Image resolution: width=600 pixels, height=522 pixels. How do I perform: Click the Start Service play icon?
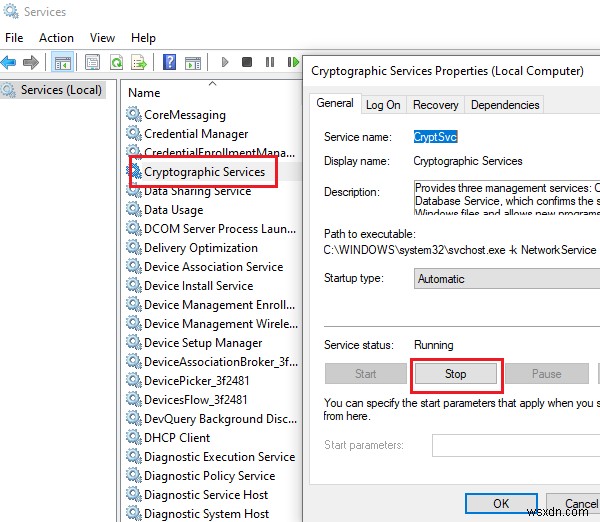[x=225, y=62]
